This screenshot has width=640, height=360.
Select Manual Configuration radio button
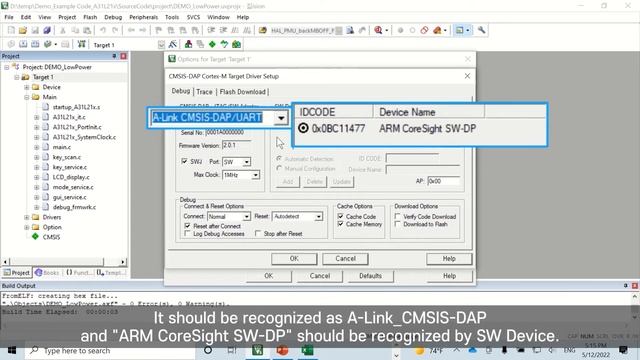[279, 168]
